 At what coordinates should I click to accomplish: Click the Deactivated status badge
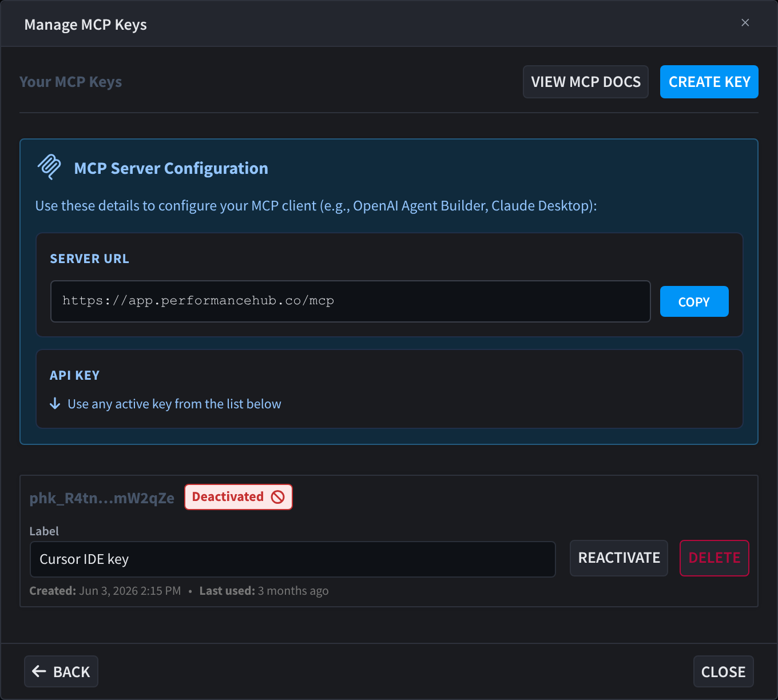coord(239,497)
